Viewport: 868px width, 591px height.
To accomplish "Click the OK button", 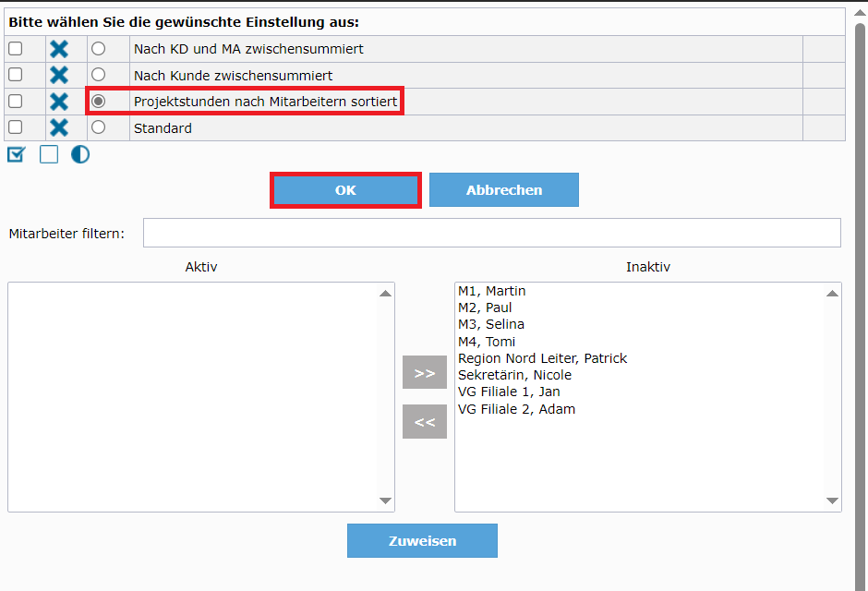I will click(x=345, y=189).
